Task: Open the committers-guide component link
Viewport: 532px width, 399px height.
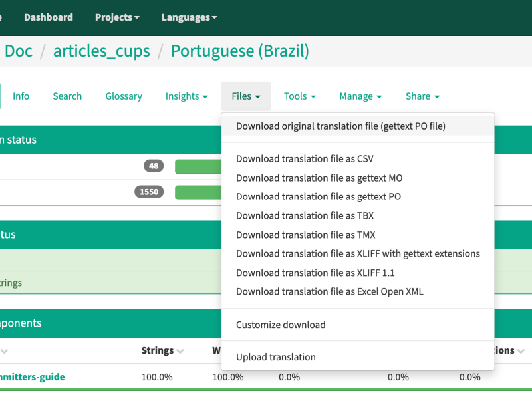Action: 32,377
